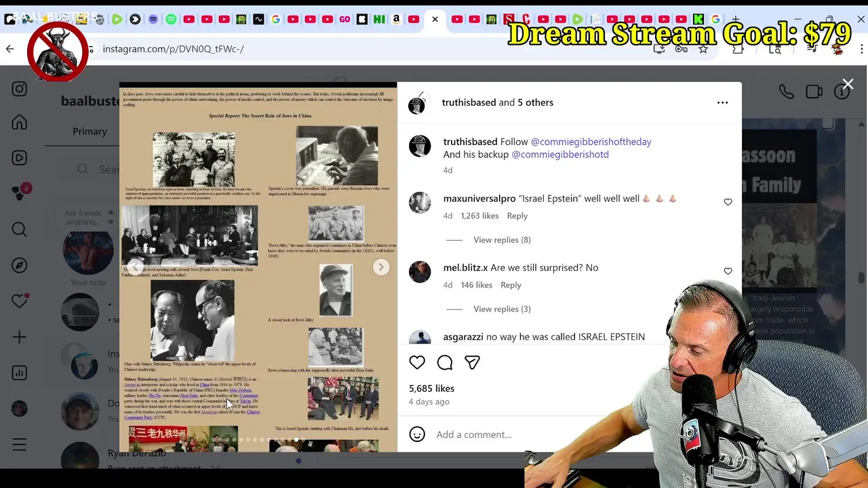868x488 pixels.
Task: Switch to the GO browser tab
Action: click(x=344, y=20)
